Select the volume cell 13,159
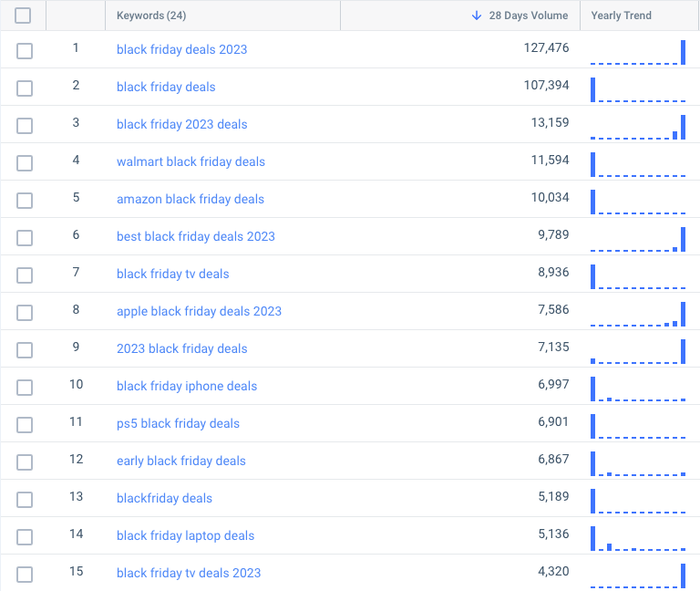This screenshot has height=591, width=700. click(550, 123)
